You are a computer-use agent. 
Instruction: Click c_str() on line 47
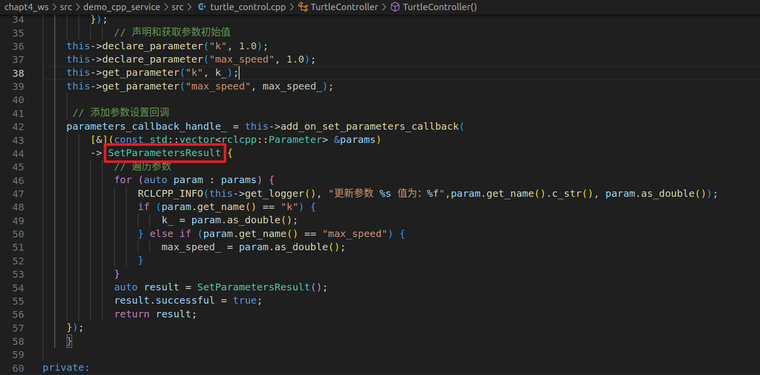[573, 194]
